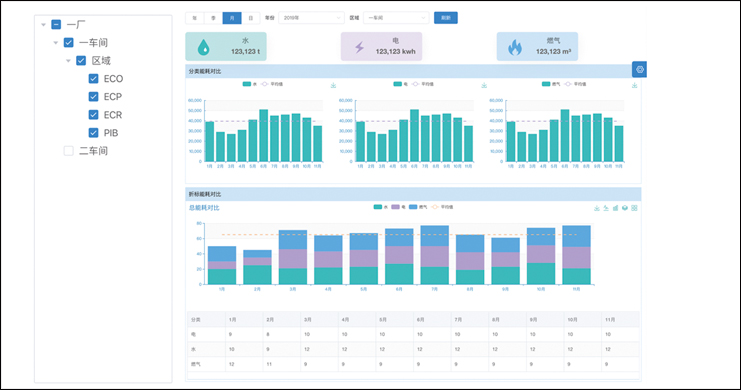Switch total energy chart to bar view icon
The width and height of the screenshot is (741, 390).
point(615,208)
